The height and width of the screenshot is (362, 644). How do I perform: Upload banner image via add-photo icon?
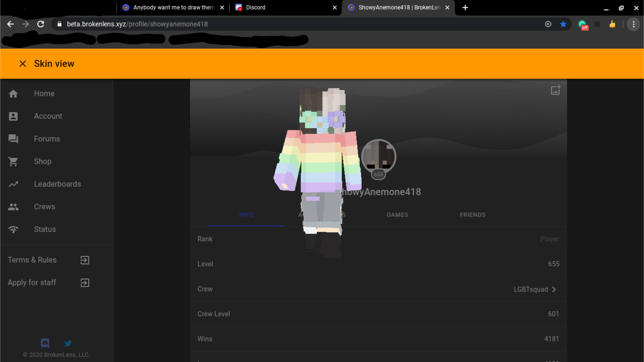(556, 90)
